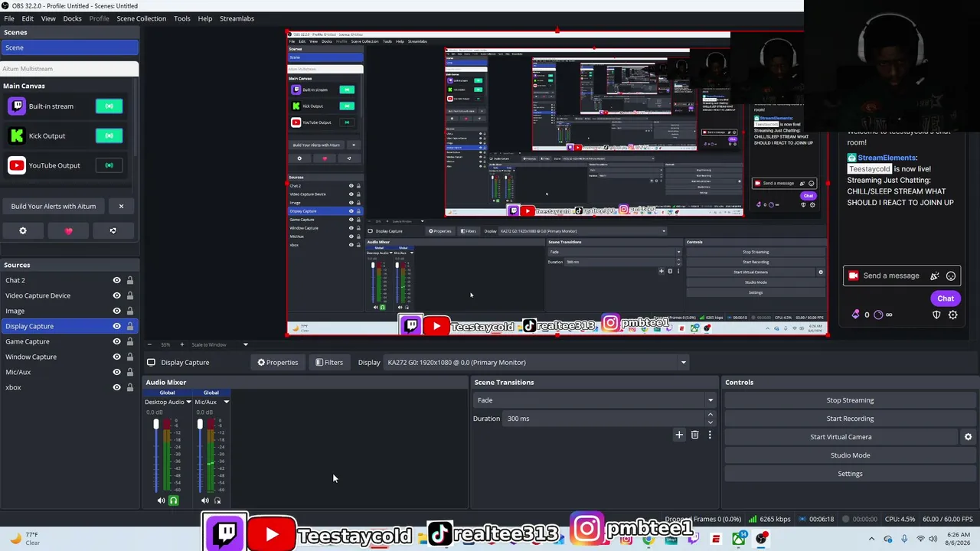
Task: Click Stop Streaming button
Action: [x=850, y=400]
